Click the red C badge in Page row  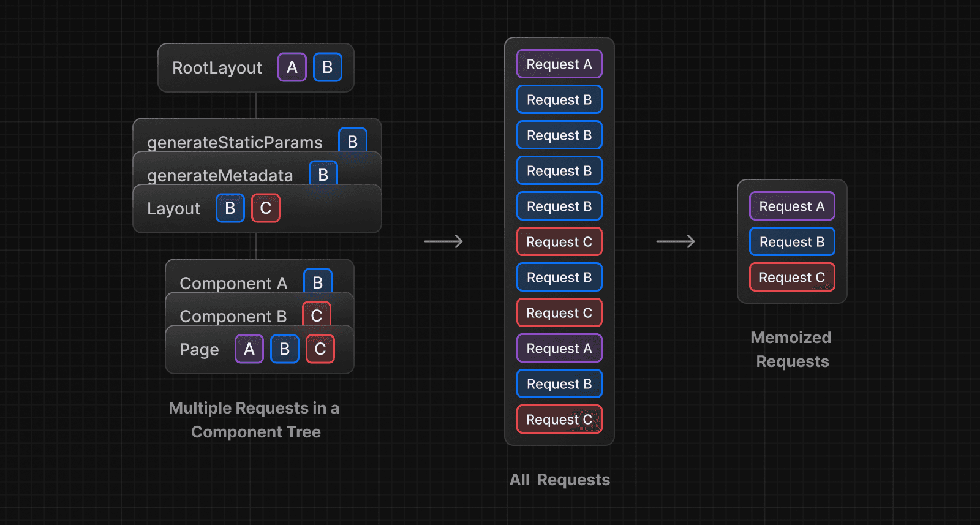click(x=320, y=349)
